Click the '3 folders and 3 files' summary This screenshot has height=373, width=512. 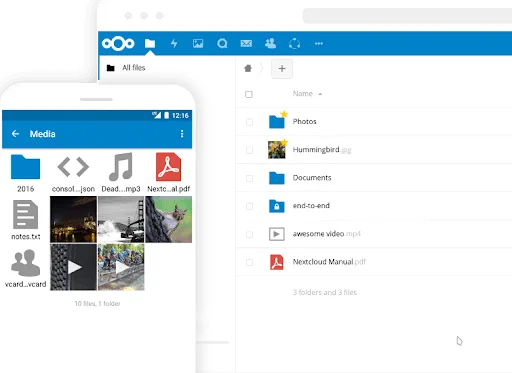pyautogui.click(x=325, y=292)
